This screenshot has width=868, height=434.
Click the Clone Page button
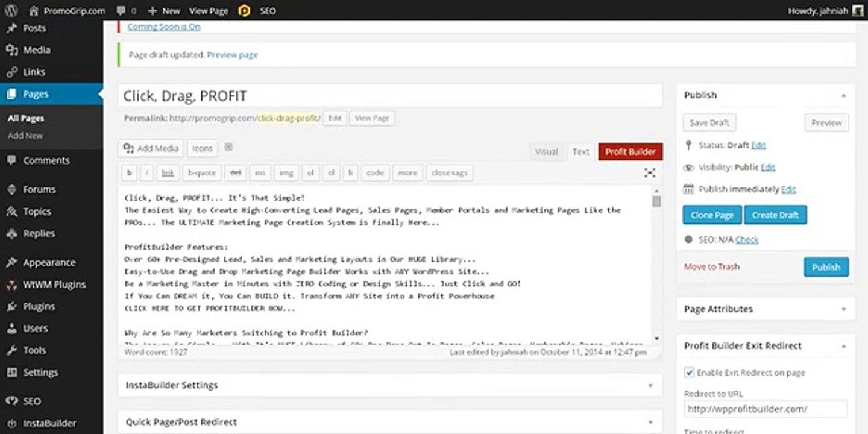point(712,215)
